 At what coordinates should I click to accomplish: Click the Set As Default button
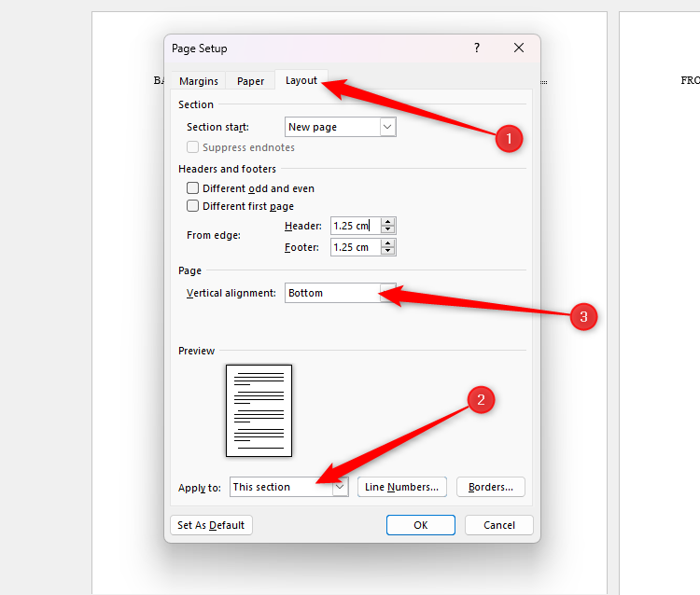tap(211, 525)
